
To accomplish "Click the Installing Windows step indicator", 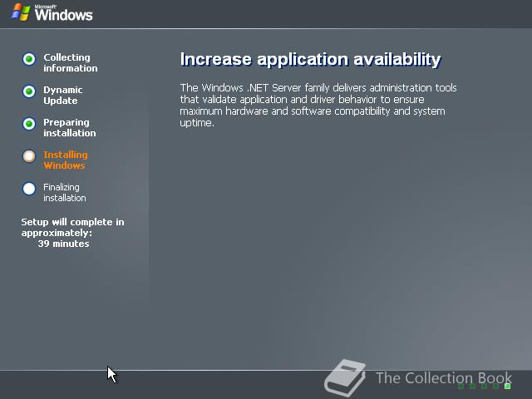I will [x=29, y=156].
